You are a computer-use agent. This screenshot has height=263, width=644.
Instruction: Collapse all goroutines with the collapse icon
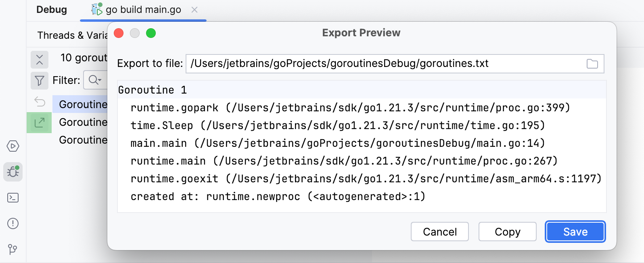(x=40, y=60)
